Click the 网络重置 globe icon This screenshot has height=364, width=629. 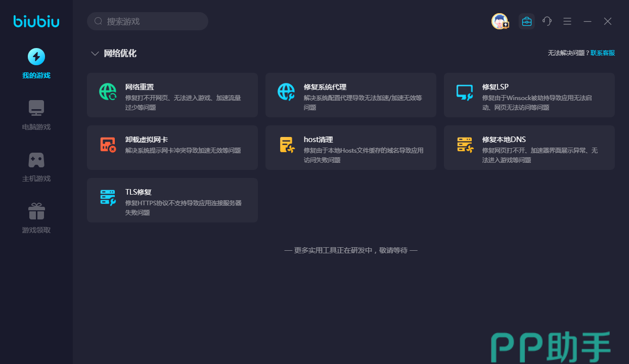(108, 92)
